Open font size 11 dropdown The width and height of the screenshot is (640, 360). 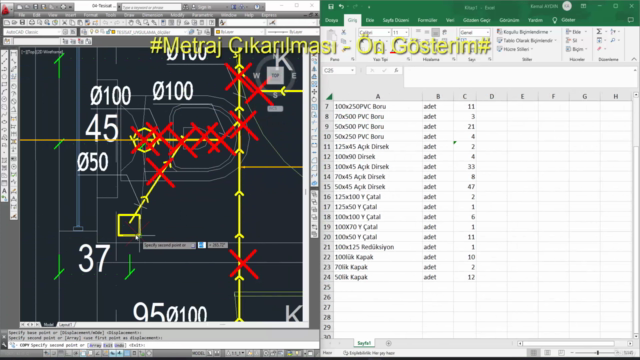406,33
